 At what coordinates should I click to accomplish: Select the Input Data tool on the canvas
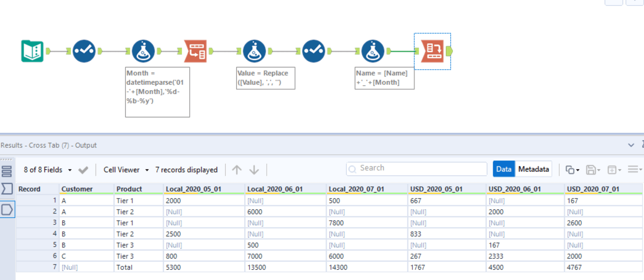point(32,51)
